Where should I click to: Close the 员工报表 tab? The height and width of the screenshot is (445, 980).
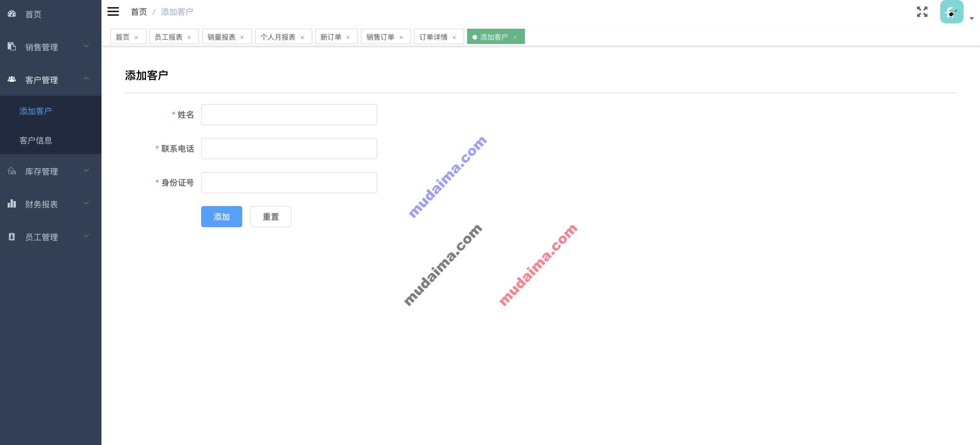tap(189, 37)
